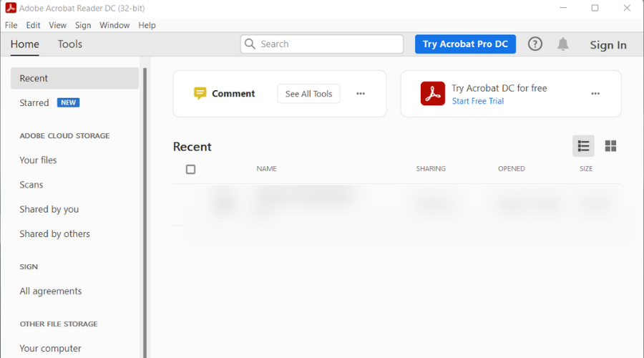Tick the select-all checkbox in Recent
Viewport: 644px width, 358px height.
(x=190, y=170)
